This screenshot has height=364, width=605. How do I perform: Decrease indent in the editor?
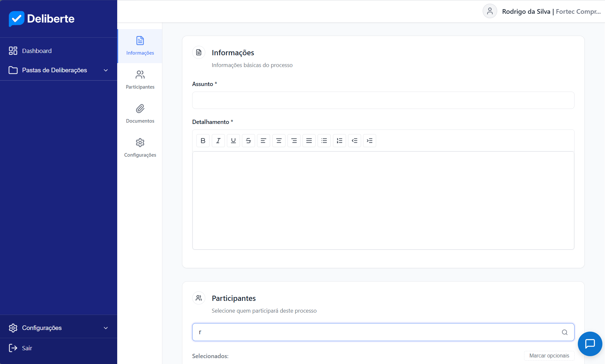pos(355,141)
